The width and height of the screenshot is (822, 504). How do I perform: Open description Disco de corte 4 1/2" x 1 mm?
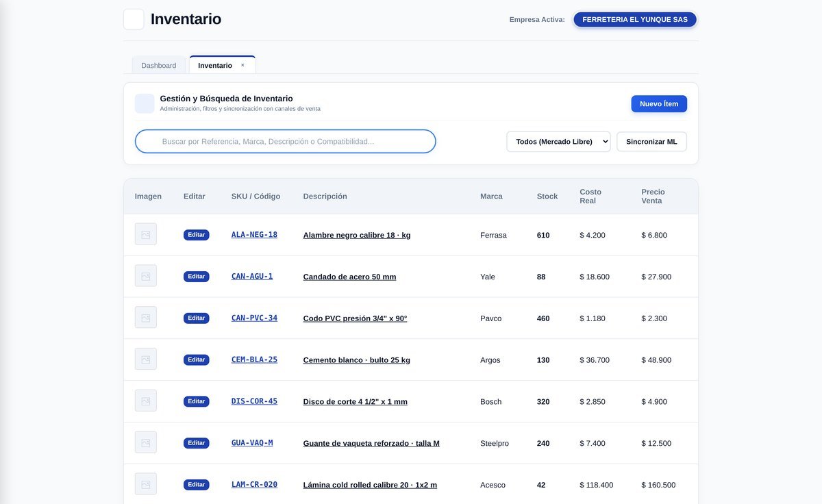click(x=356, y=402)
